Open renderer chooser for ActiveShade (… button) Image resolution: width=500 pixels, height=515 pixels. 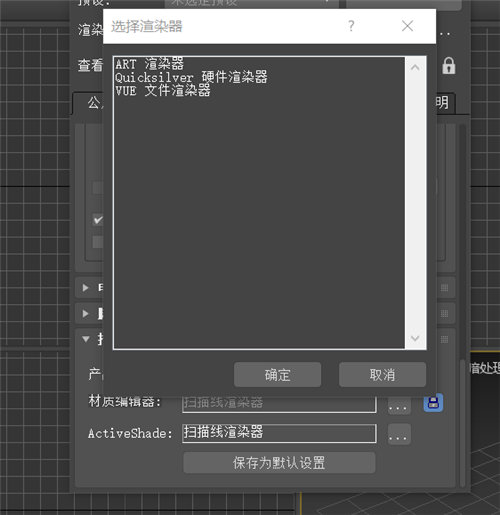399,434
